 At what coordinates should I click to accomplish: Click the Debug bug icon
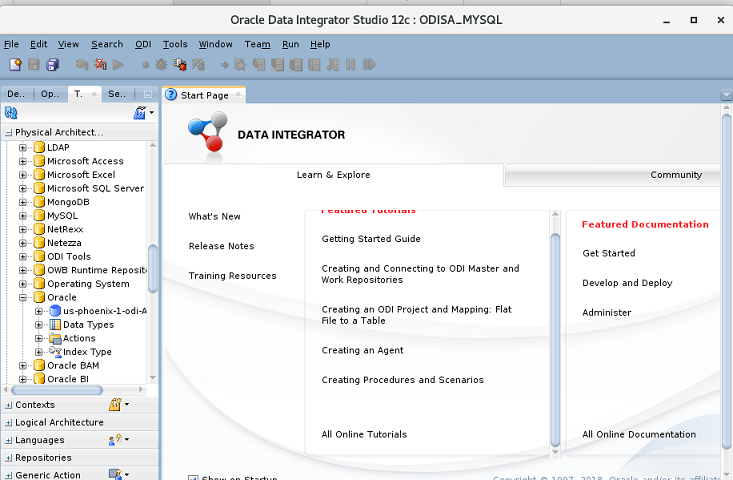click(161, 64)
